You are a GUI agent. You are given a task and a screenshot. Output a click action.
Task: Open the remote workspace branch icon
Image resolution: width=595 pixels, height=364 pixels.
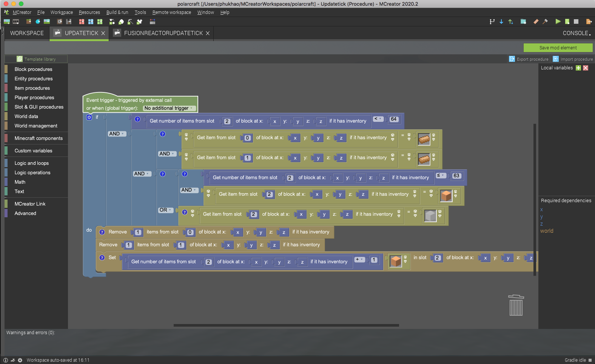tap(492, 22)
